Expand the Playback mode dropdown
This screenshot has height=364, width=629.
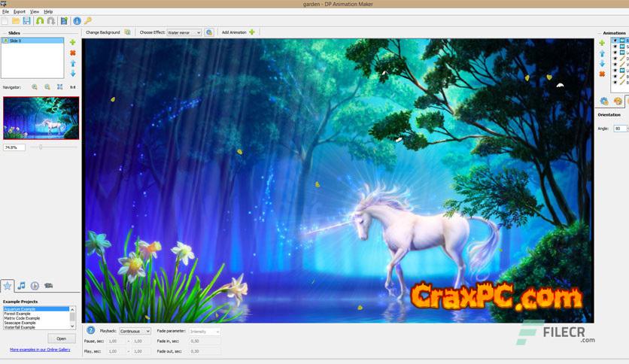[x=135, y=331]
